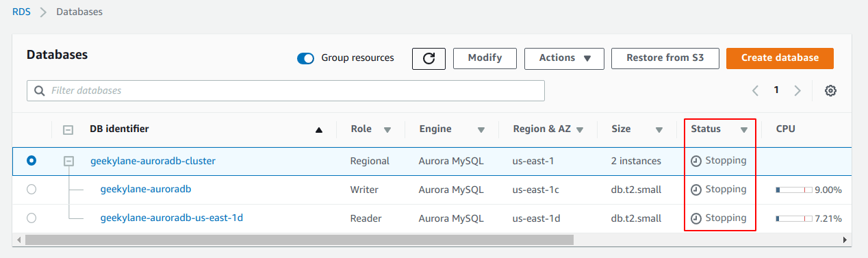Open geekylane-auroradb-us-east-1d instance link
This screenshot has height=258, width=868.
tap(171, 218)
